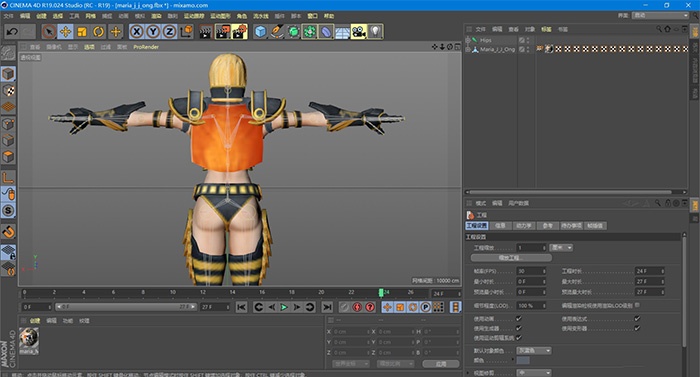Open the world coordinate dropdown in coordinates panel
The width and height of the screenshot is (700, 377).
pos(351,364)
